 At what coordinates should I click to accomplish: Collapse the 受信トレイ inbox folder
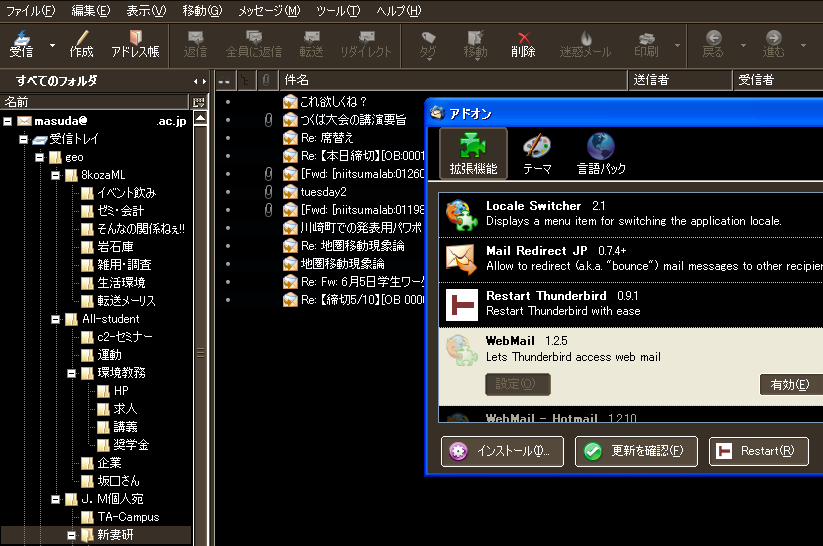point(24,139)
